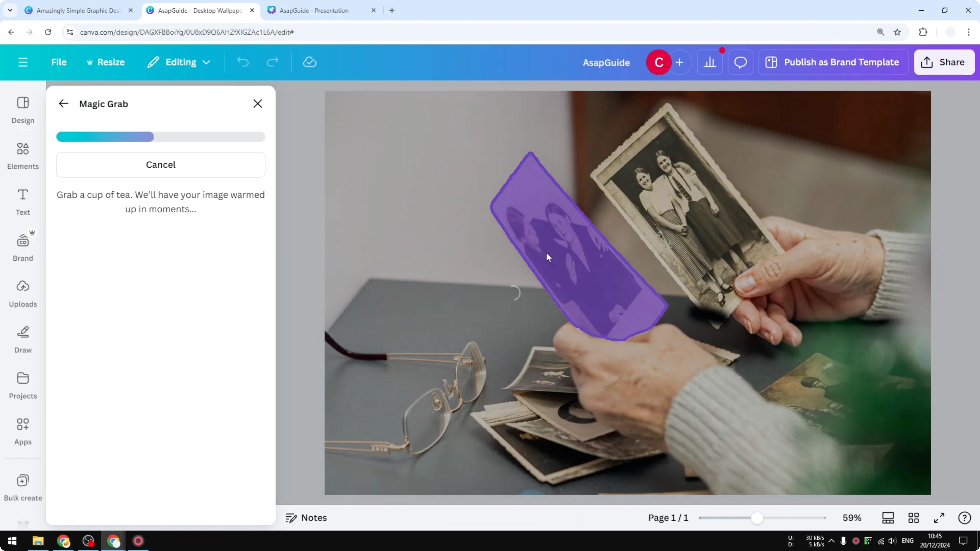The height and width of the screenshot is (551, 980).
Task: Open the Comments bubble icon
Action: tap(740, 62)
